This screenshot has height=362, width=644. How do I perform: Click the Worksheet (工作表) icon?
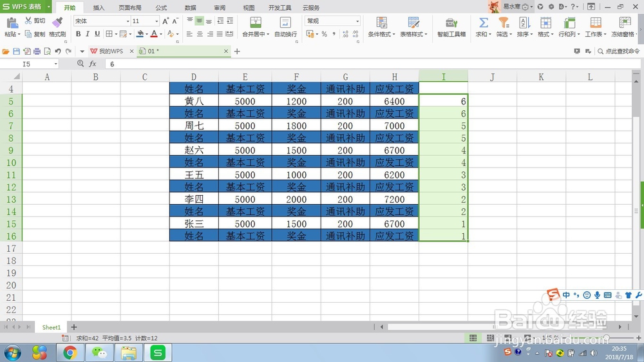[596, 23]
